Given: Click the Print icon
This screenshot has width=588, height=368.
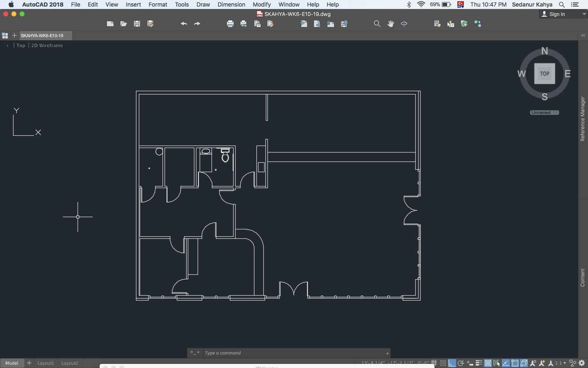Looking at the screenshot, I should 230,24.
